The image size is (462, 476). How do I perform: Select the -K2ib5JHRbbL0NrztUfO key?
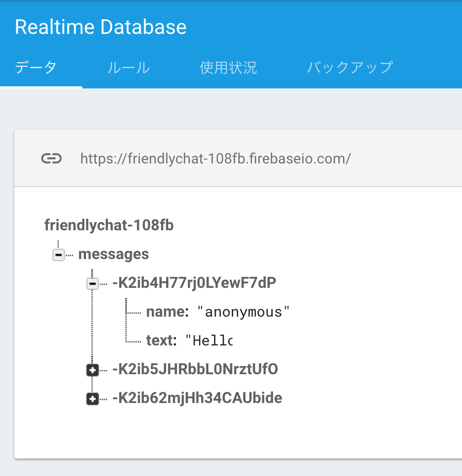195,369
